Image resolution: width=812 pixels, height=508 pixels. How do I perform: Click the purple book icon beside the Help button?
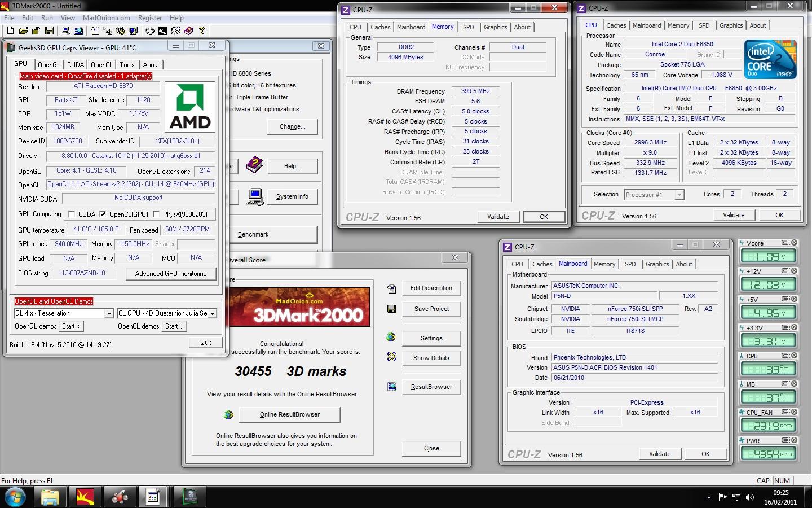(x=254, y=165)
